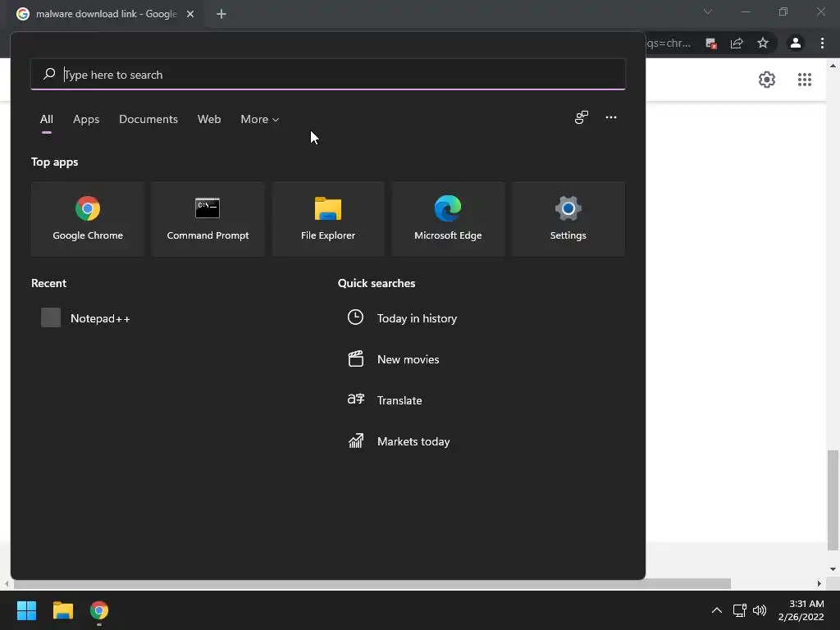Select the malware download link Chrome tab
Image resolution: width=840 pixels, height=630 pixels.
(x=106, y=14)
